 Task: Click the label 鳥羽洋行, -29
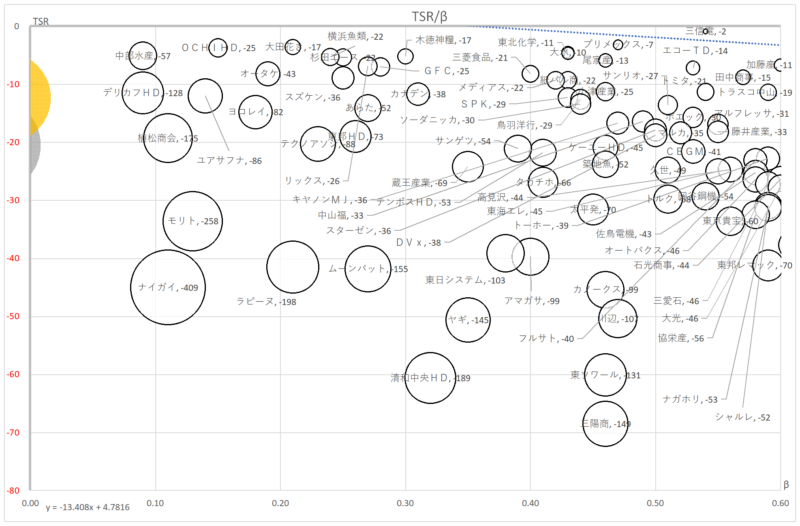pos(525,125)
